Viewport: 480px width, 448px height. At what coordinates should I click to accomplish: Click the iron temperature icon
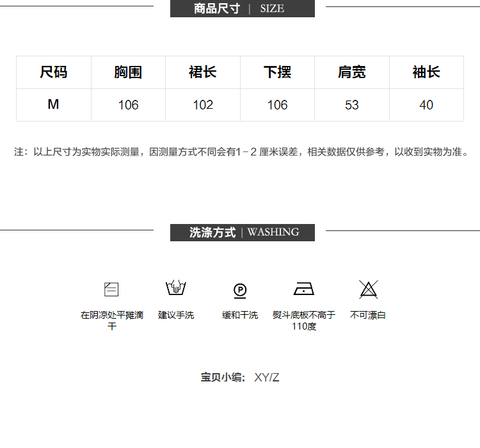coord(304,289)
